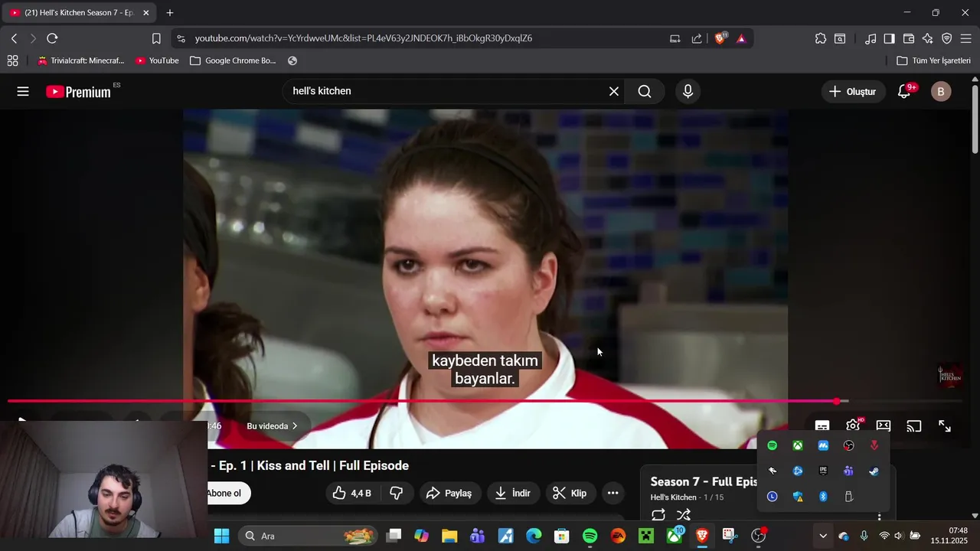Toggle playlist shuffle
Screen dimensions: 980x551
684,514
